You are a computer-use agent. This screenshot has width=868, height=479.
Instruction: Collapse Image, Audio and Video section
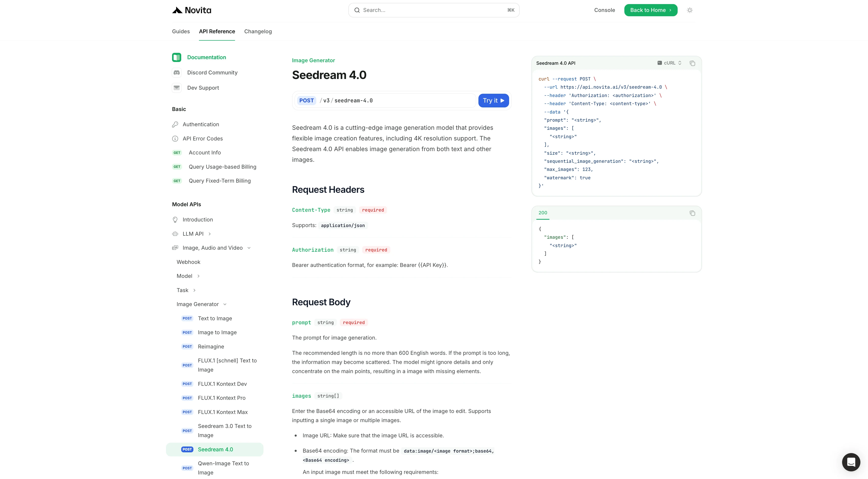pyautogui.click(x=249, y=248)
